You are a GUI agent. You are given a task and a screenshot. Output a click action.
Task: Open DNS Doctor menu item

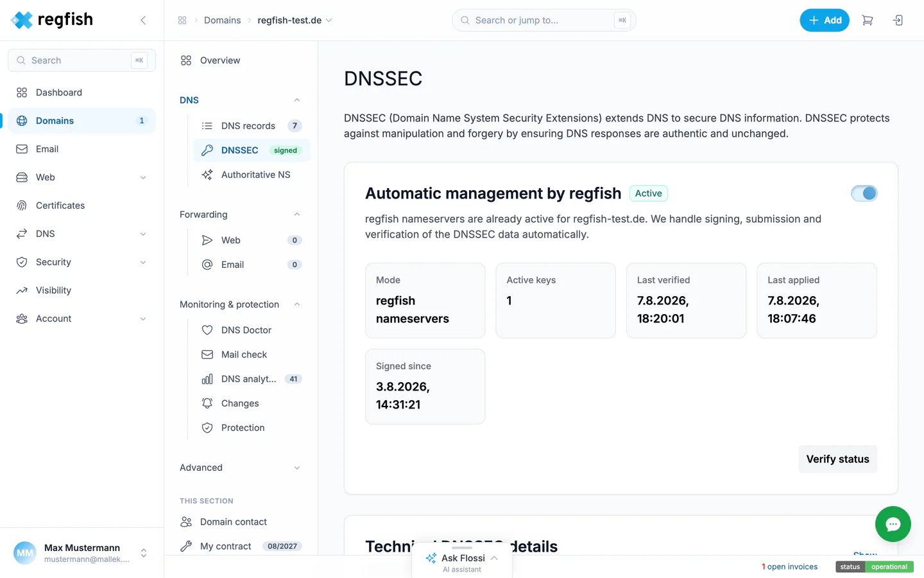pyautogui.click(x=251, y=330)
